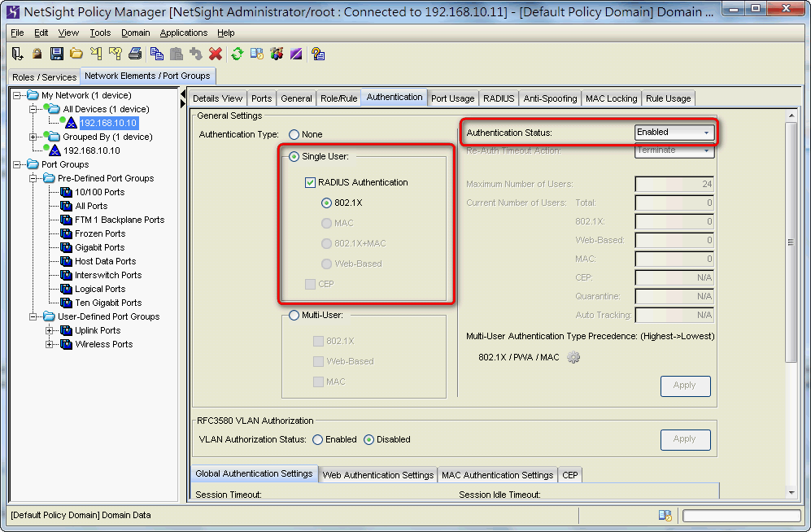811x532 pixels.
Task: Click the Gigabit Ports group icon
Action: (x=66, y=247)
